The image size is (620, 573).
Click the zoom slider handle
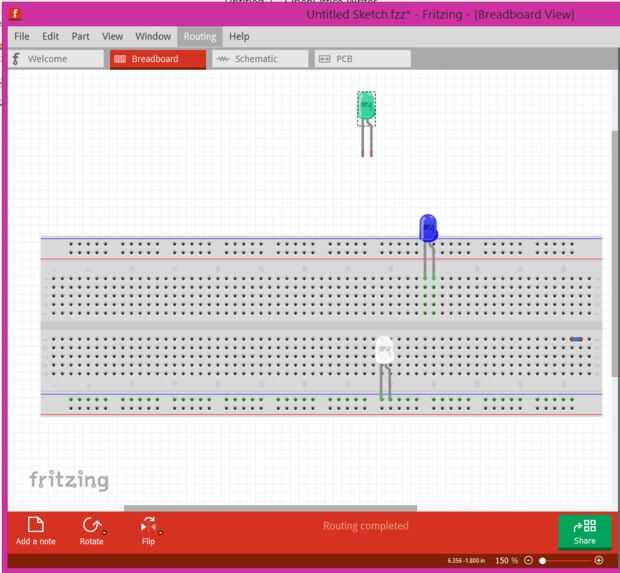[x=543, y=560]
